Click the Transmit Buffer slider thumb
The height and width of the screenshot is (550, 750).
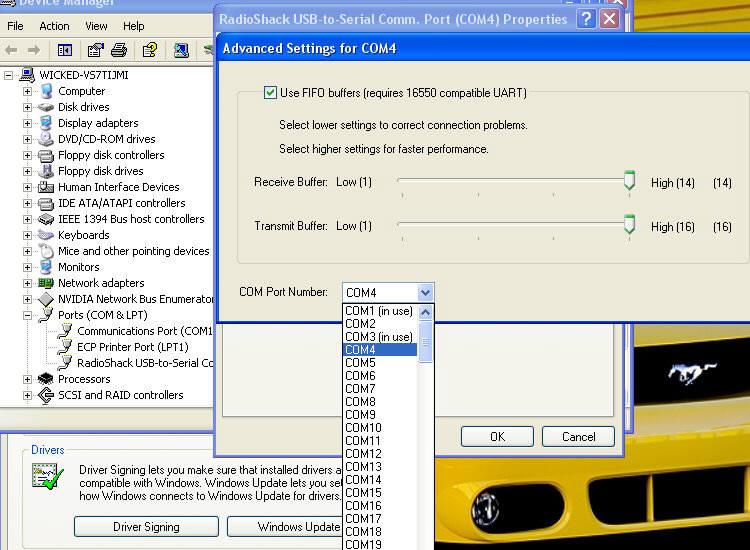pyautogui.click(x=629, y=224)
